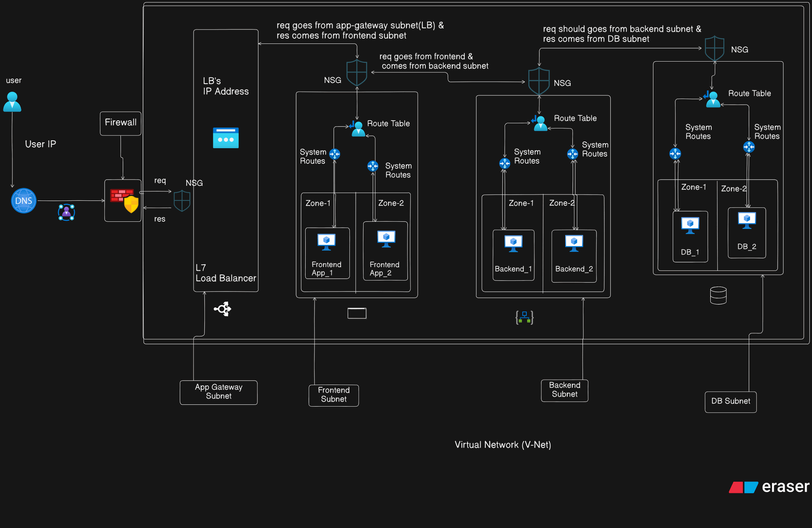This screenshot has width=812, height=528.
Task: Select the 'User IP' label
Action: pos(41,144)
